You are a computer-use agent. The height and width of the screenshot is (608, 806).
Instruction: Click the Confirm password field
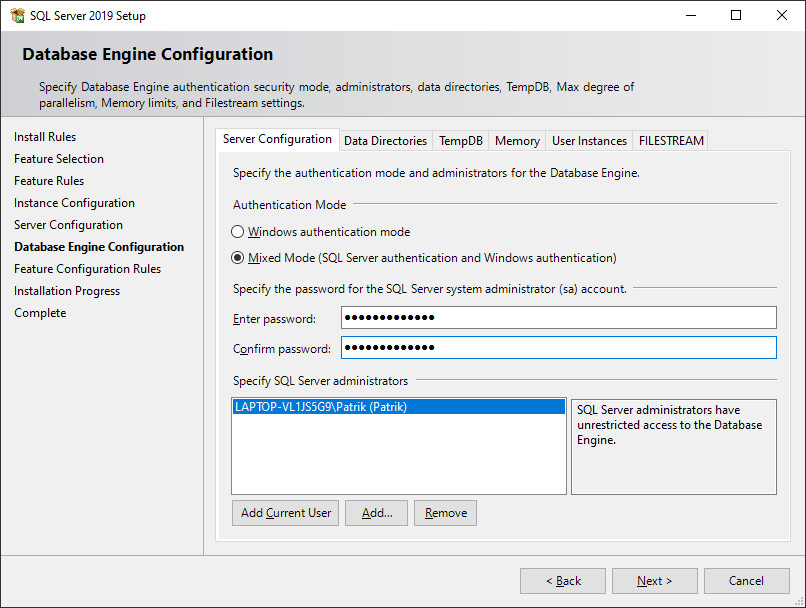pyautogui.click(x=559, y=348)
